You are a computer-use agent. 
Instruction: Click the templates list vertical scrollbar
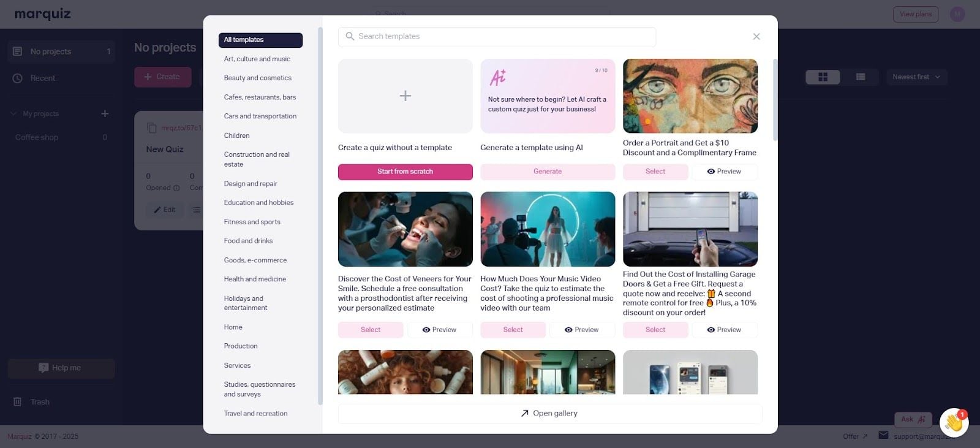click(x=775, y=100)
